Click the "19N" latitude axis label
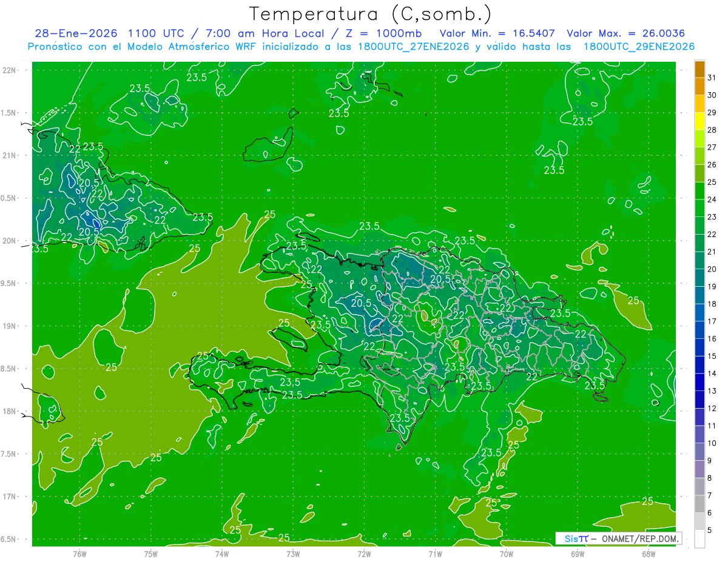The height and width of the screenshot is (562, 728). (x=10, y=326)
